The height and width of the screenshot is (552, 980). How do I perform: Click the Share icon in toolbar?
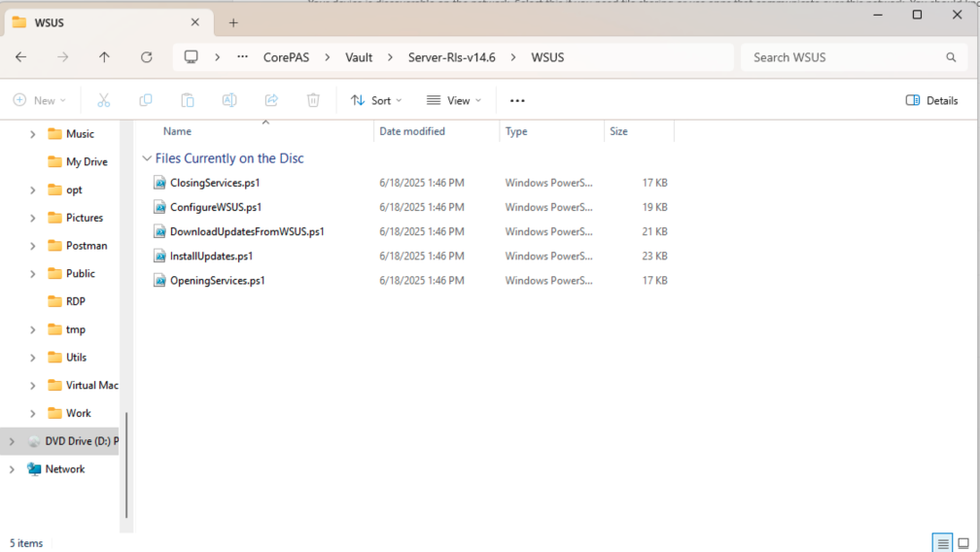coord(271,100)
